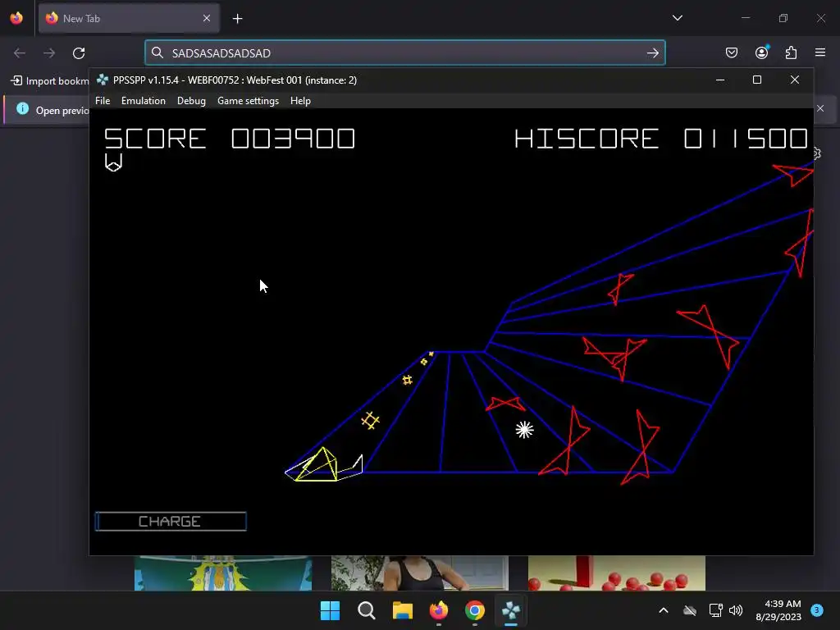The width and height of the screenshot is (840, 630).
Task: Select the New Tab browser tab
Action: [x=129, y=18]
